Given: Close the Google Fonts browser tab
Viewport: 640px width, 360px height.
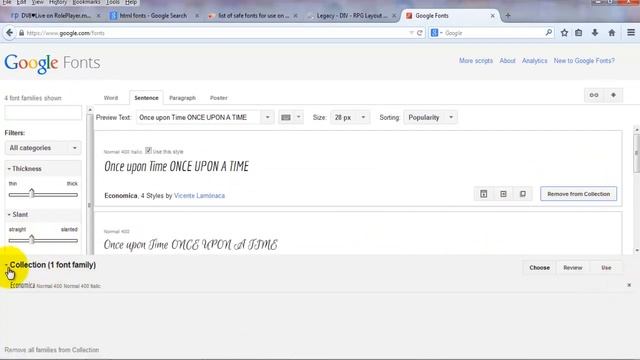Looking at the screenshot, I should pos(493,16).
